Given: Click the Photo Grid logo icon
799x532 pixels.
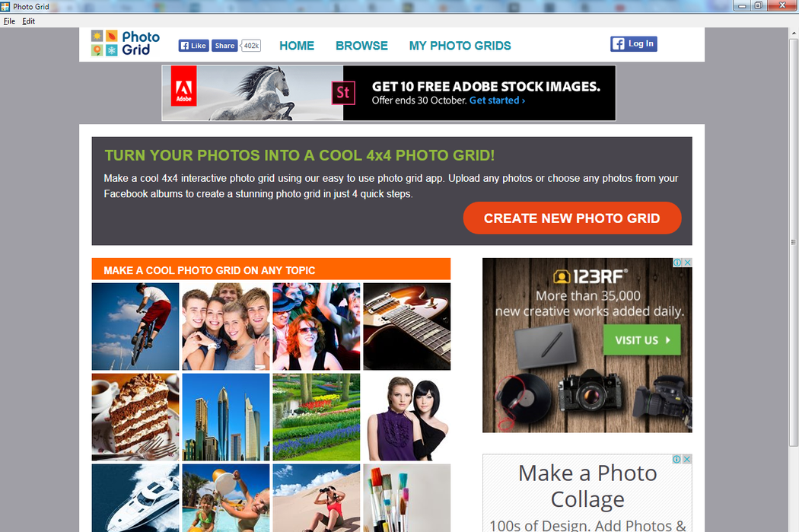Looking at the screenshot, I should pyautogui.click(x=104, y=43).
